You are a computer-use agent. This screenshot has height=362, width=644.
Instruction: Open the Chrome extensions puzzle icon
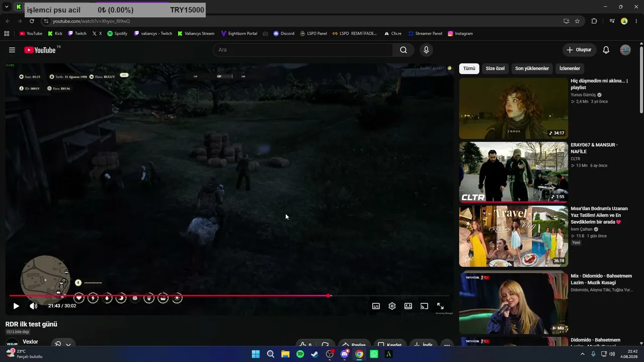coord(594,21)
